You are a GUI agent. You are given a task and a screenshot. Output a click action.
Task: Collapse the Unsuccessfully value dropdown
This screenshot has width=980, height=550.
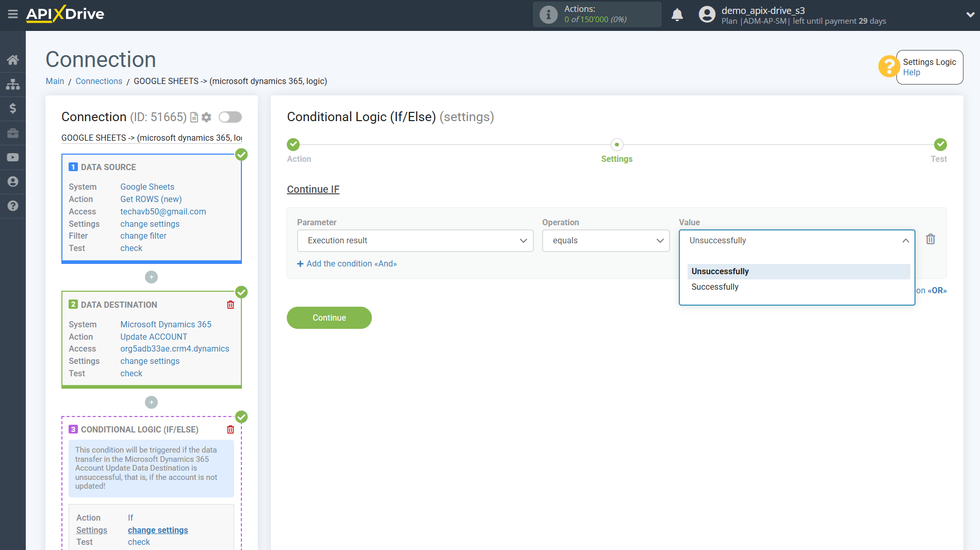pyautogui.click(x=797, y=241)
